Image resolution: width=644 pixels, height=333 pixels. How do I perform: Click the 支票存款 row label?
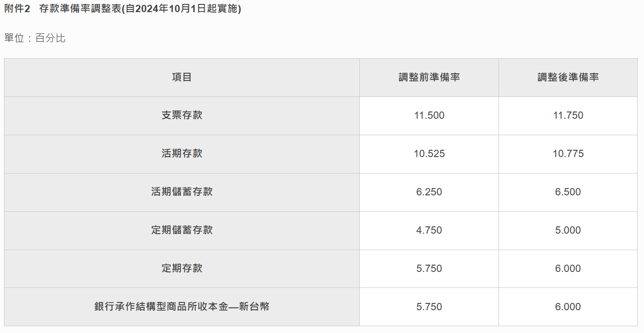point(182,115)
